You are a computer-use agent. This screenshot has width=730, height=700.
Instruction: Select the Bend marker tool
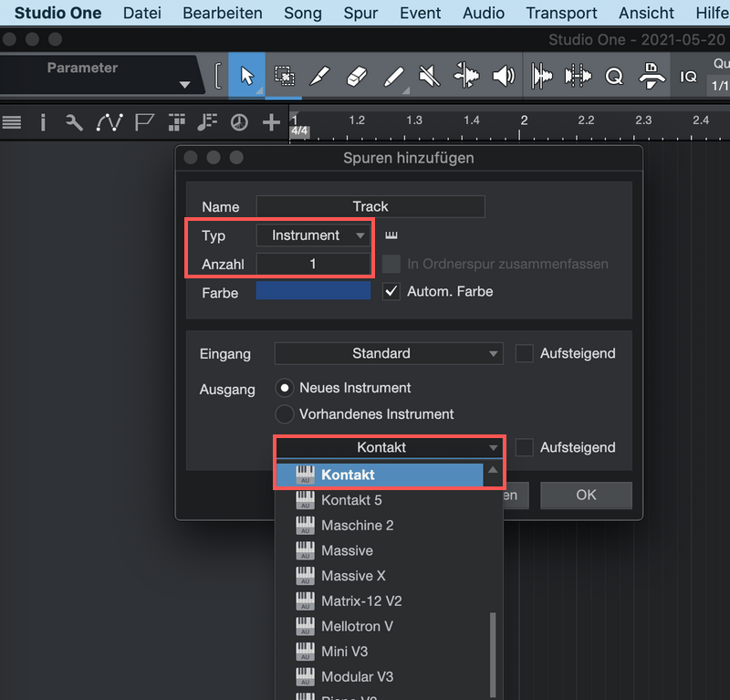click(466, 76)
